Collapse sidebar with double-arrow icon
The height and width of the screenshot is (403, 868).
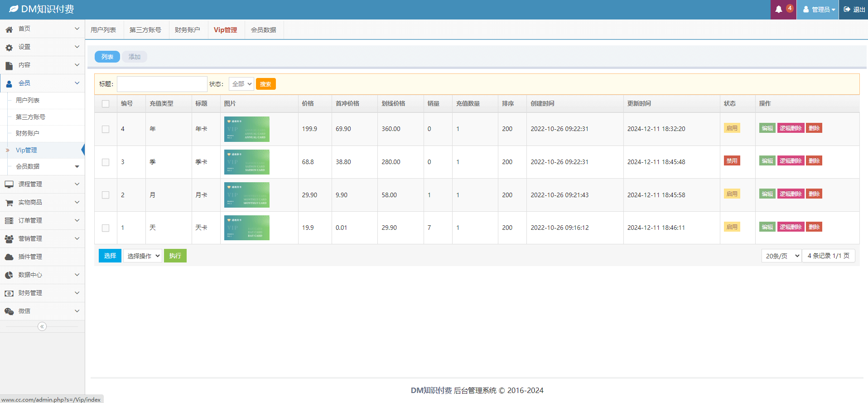(x=42, y=326)
